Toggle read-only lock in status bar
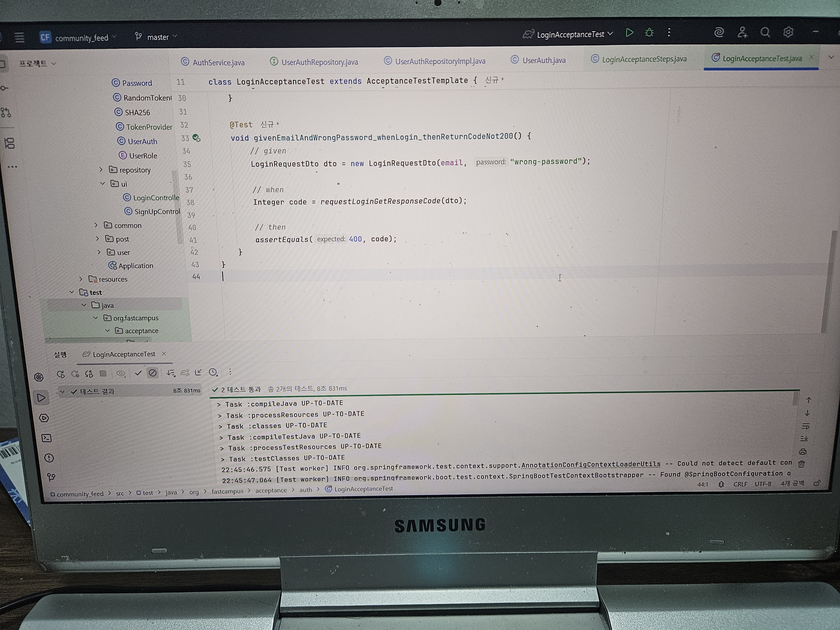This screenshot has height=630, width=840. 816,483
